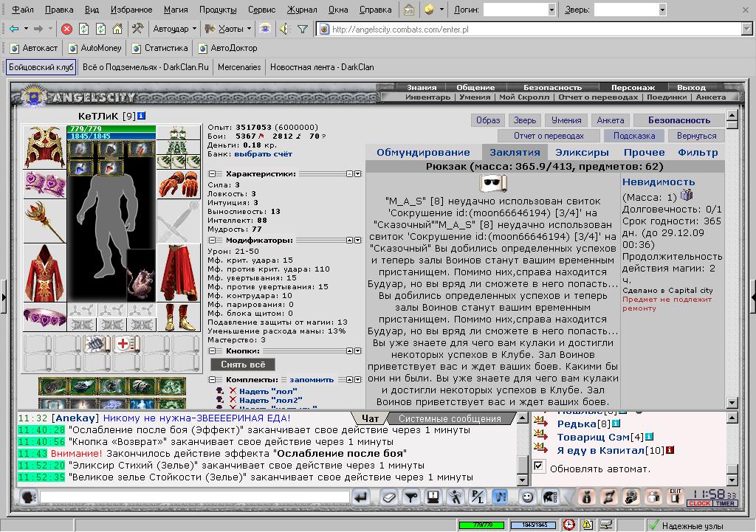Open the Автоудар dropdown arrow
Screen dimensions: 756x532
(194, 29)
